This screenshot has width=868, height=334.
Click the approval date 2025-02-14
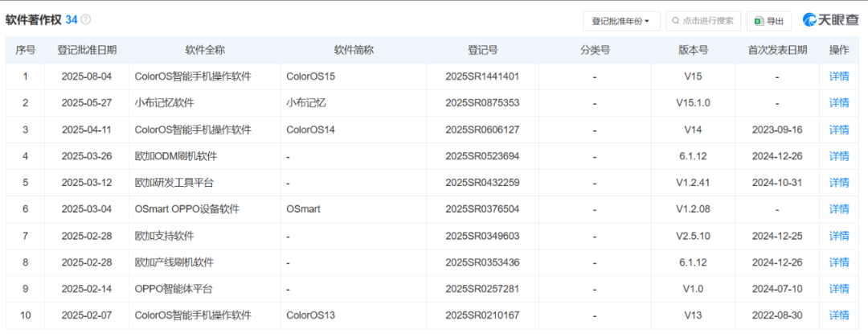click(87, 289)
